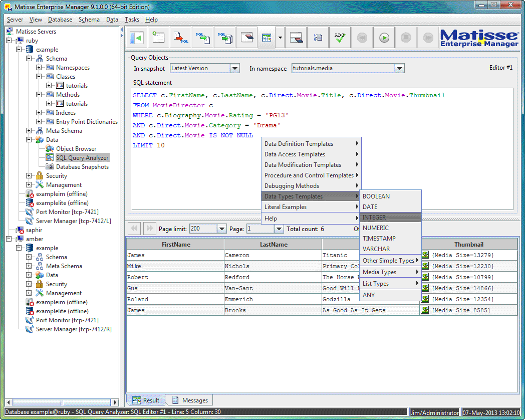525x420 pixels.
Task: Switch to the Result tab
Action: [x=146, y=400]
